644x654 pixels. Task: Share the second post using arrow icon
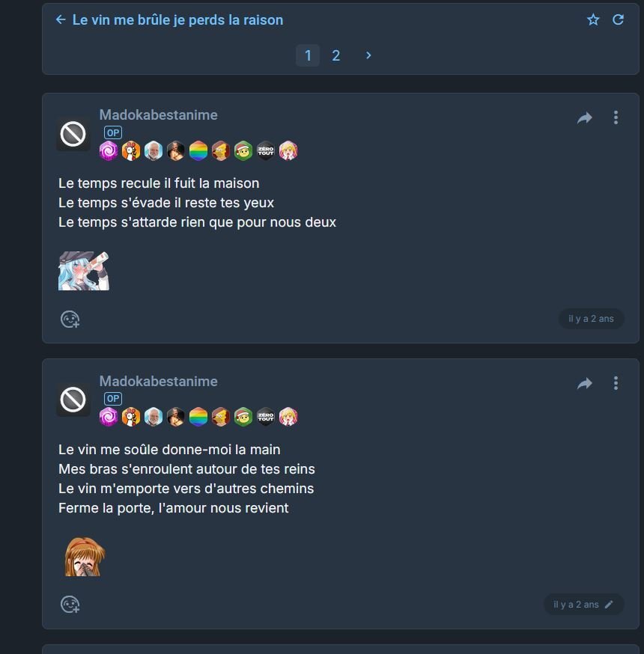point(585,383)
